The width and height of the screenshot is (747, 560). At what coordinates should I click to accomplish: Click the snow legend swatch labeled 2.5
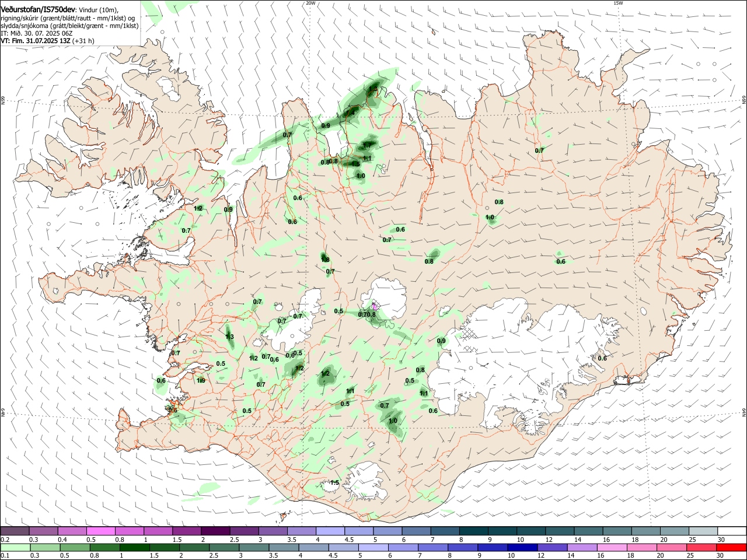pyautogui.click(x=244, y=531)
